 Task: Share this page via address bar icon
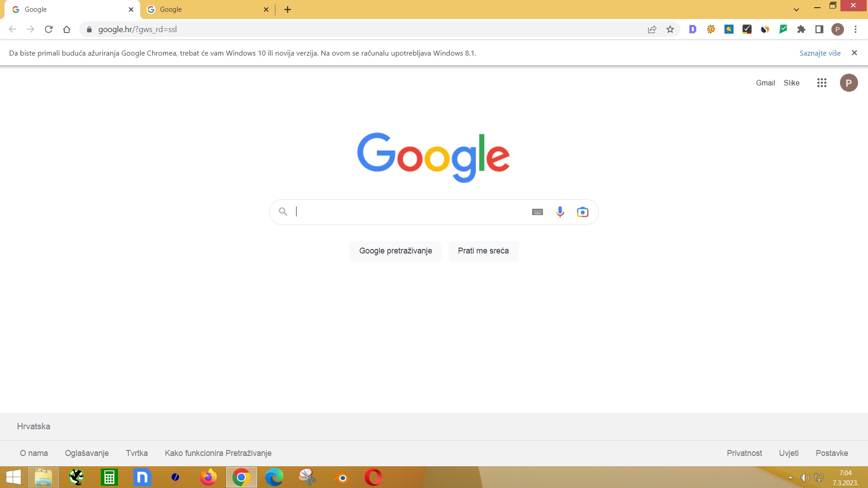pos(652,29)
